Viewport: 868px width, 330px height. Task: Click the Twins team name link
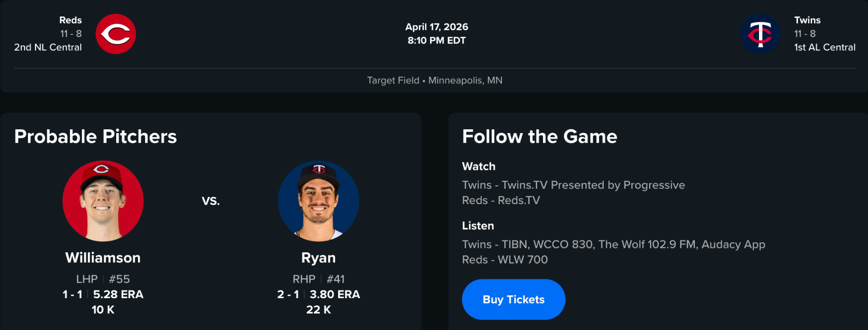[x=807, y=20]
